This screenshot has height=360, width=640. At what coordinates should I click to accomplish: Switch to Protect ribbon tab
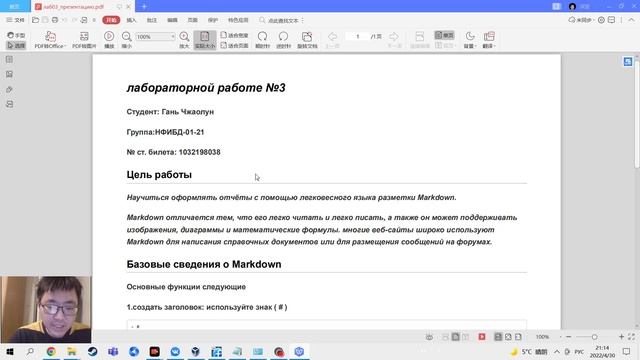[213, 20]
